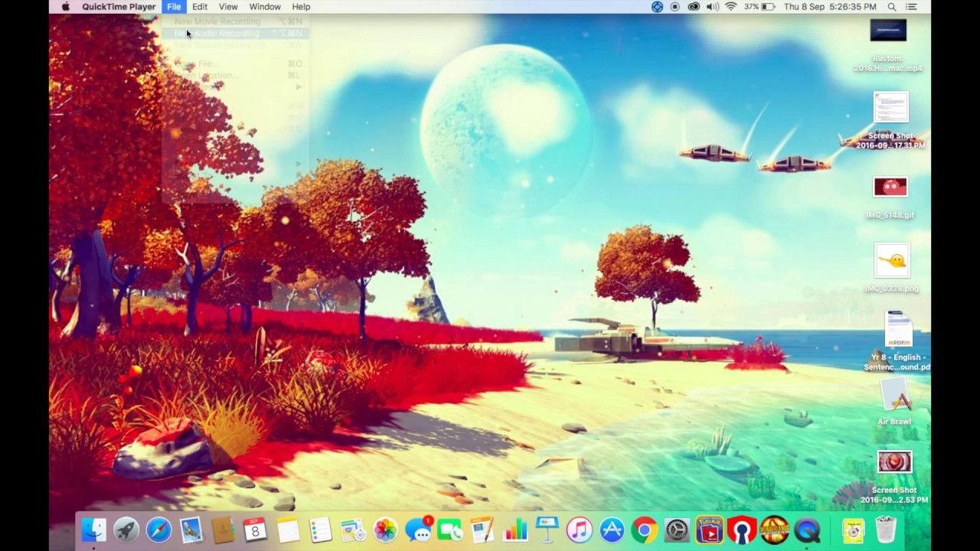Screen dimensions: 980x551
Task: Open the blue circular menu bar icon
Action: pyautogui.click(x=657, y=7)
